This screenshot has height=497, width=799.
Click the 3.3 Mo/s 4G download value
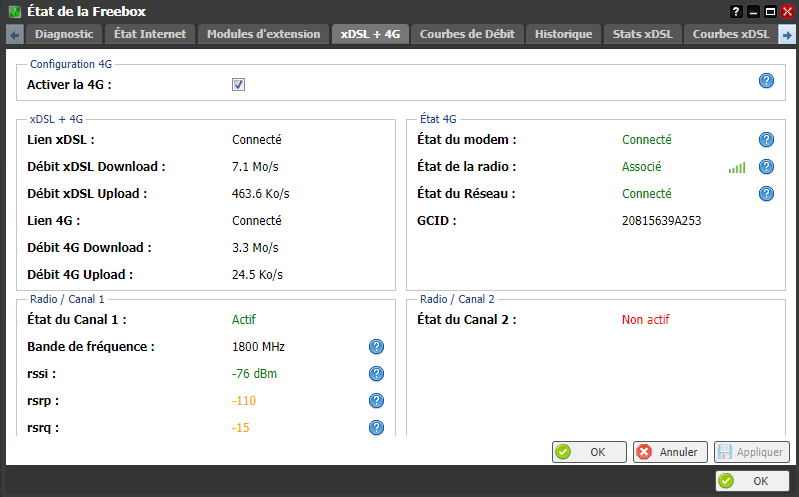click(x=255, y=248)
